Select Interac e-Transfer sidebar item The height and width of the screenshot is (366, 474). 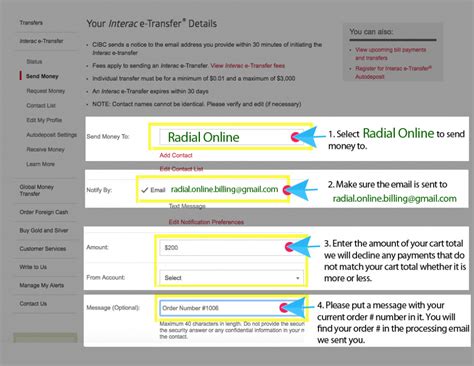(41, 41)
